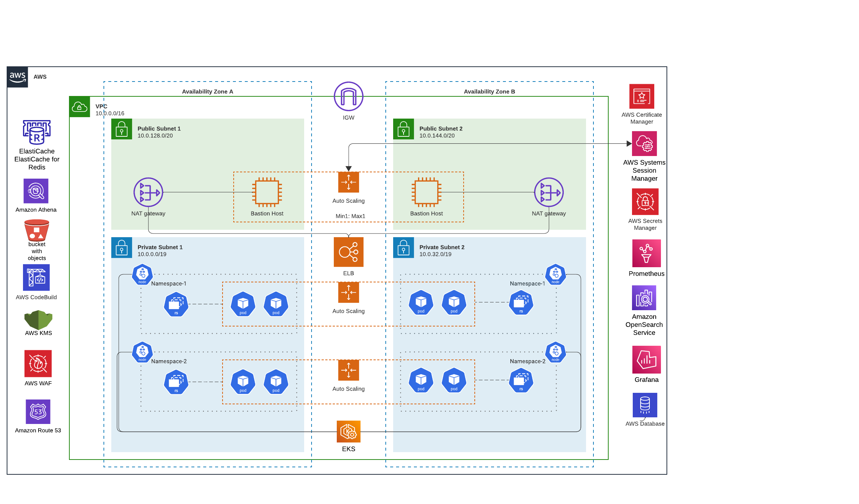This screenshot has height=504, width=859.
Task: Select node icon beside Namespace-1 in Private Subnet 2
Action: coord(556,275)
